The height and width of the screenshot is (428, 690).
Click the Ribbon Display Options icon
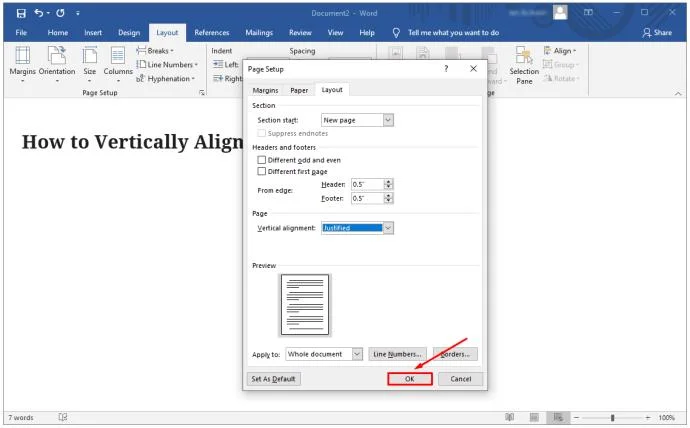pos(588,13)
